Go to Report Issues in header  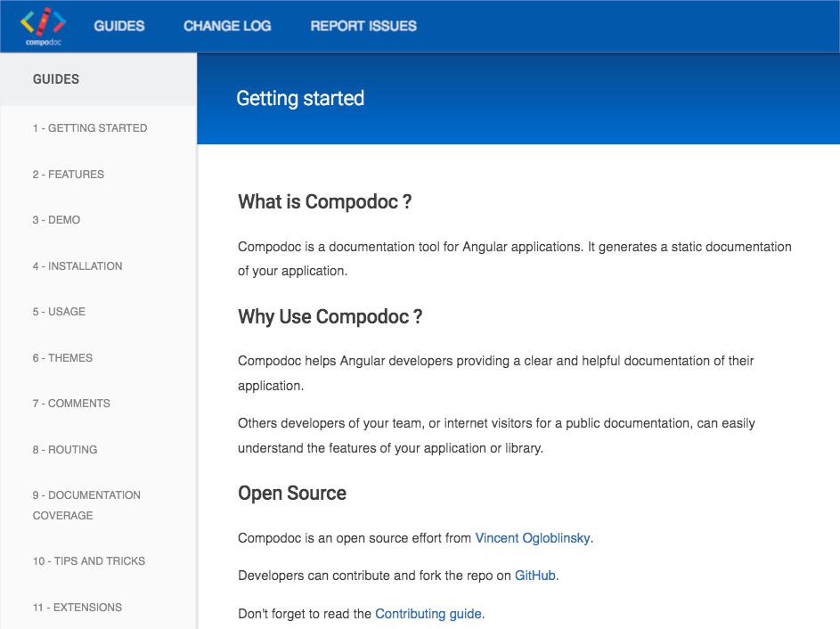(x=363, y=26)
